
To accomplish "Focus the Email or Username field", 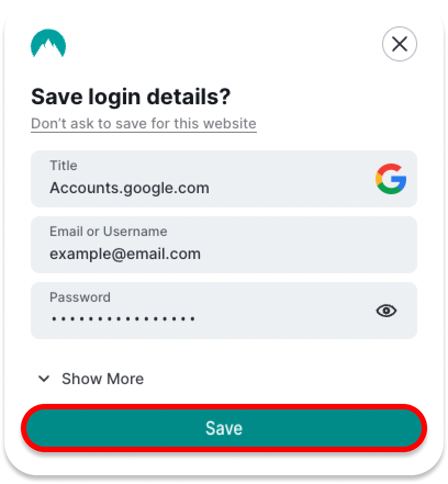I will click(x=224, y=245).
